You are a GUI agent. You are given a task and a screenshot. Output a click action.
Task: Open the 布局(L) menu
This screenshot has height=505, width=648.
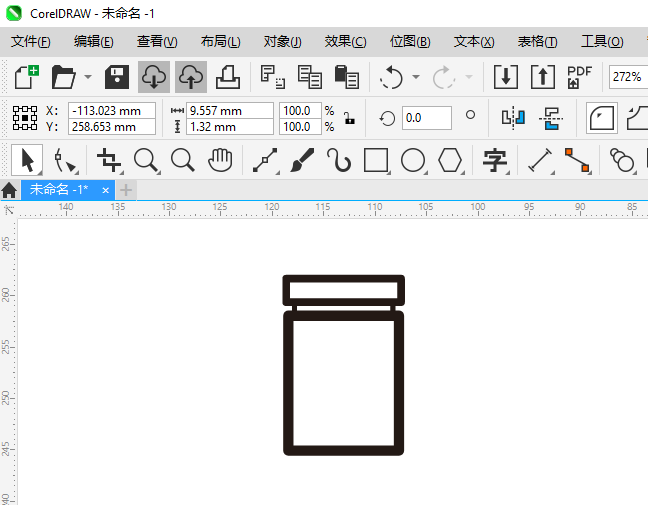tap(220, 41)
